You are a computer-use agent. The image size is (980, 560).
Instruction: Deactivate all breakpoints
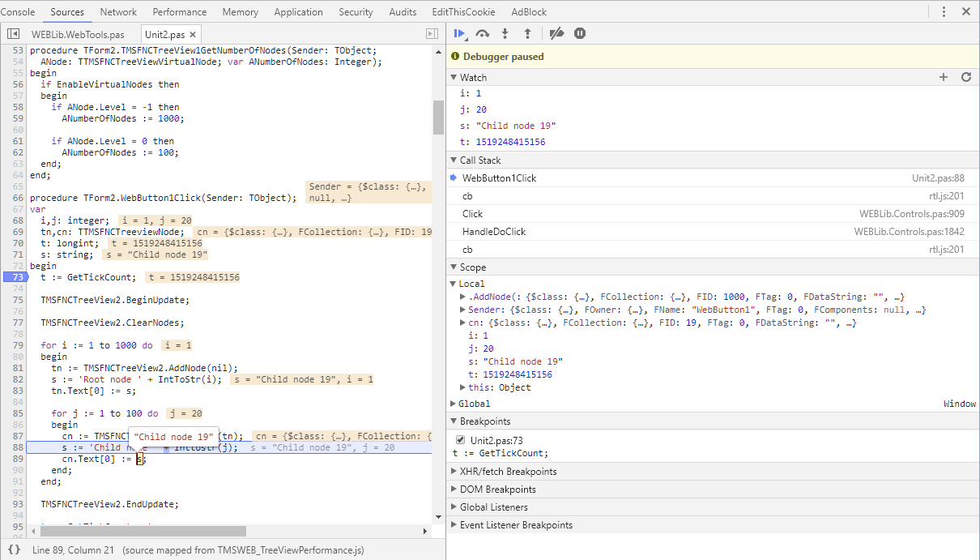point(556,33)
